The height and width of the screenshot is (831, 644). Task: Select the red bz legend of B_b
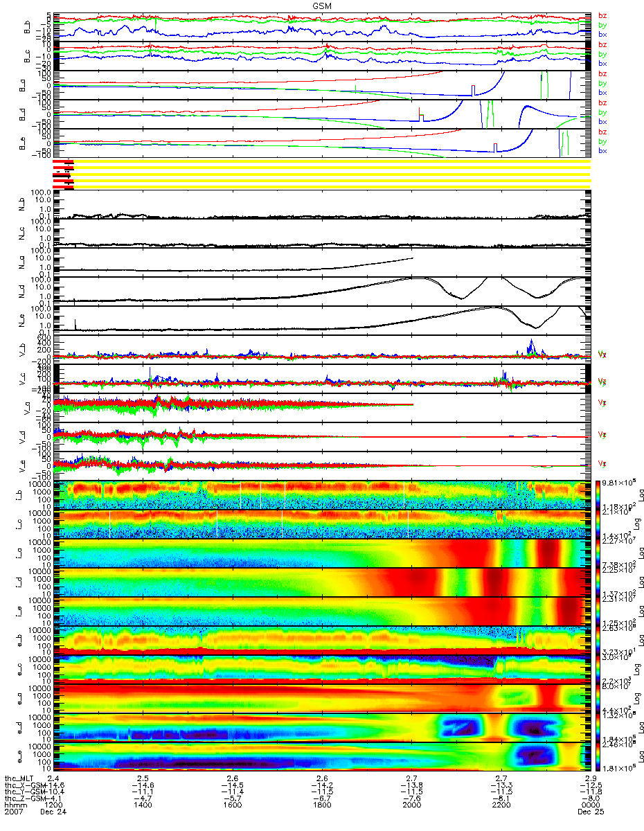tap(602, 15)
